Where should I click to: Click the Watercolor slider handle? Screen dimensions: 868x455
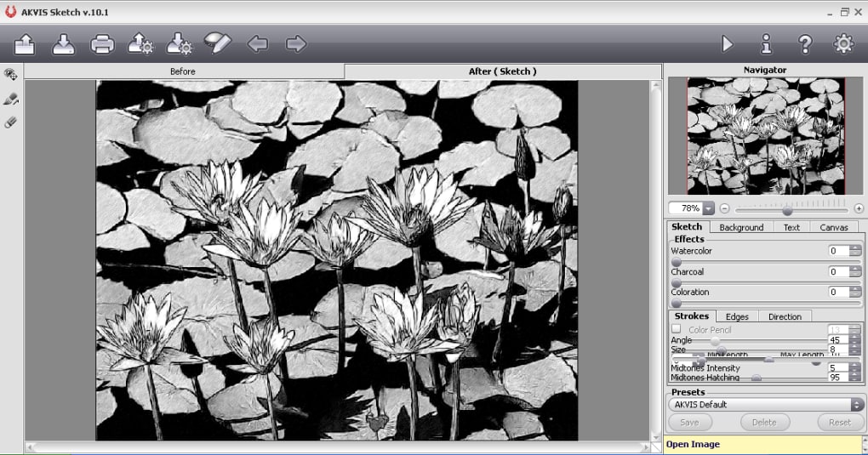click(676, 262)
